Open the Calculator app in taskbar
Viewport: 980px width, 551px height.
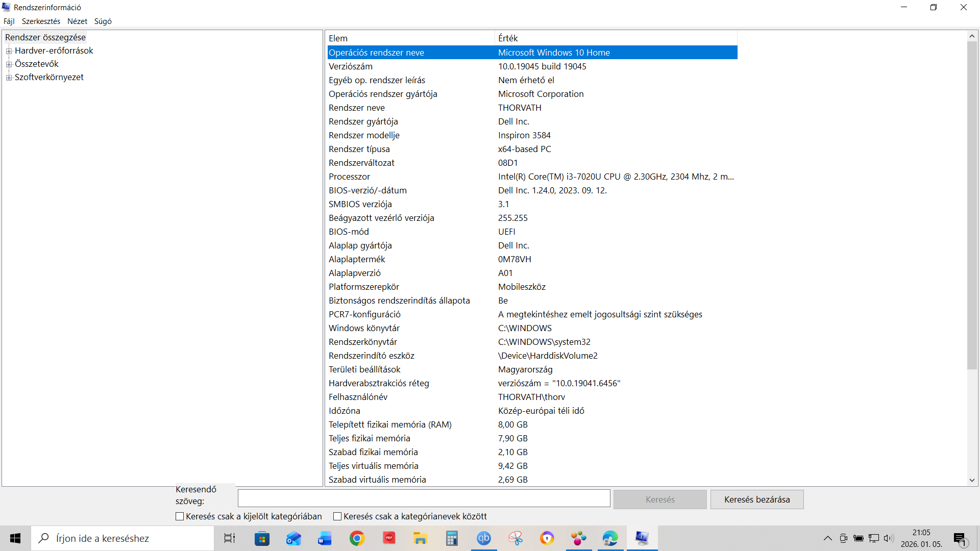(x=452, y=538)
